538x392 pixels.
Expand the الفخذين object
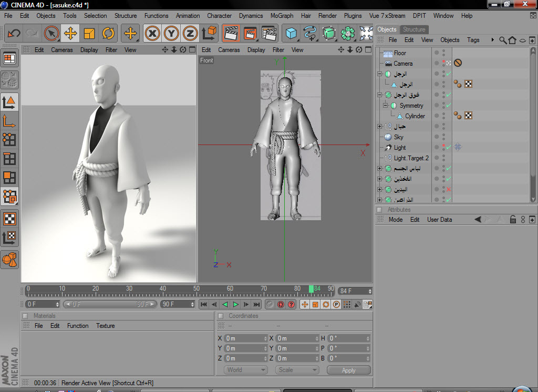point(379,179)
